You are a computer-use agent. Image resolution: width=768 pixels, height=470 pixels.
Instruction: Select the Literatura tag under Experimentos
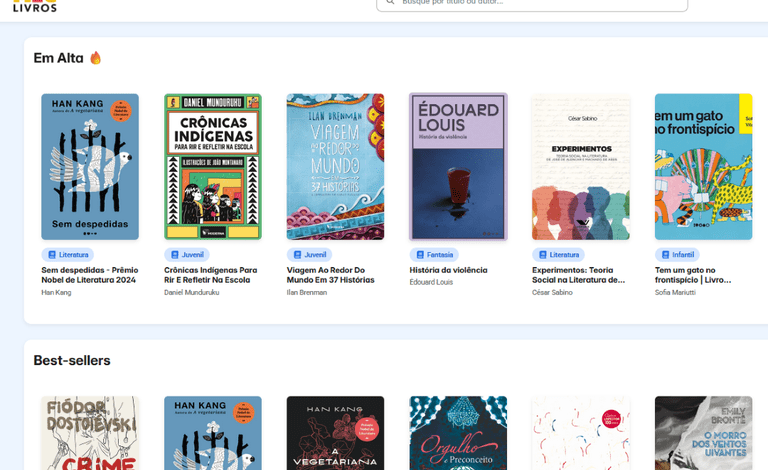pos(558,255)
